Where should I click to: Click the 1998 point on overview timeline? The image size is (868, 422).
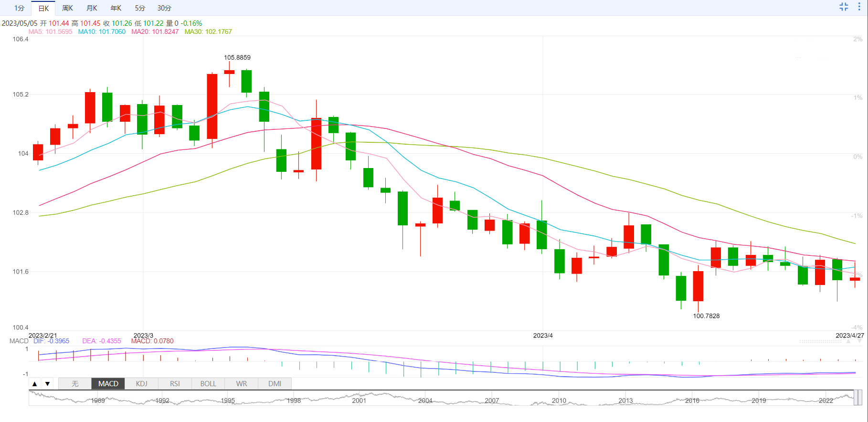[294, 401]
